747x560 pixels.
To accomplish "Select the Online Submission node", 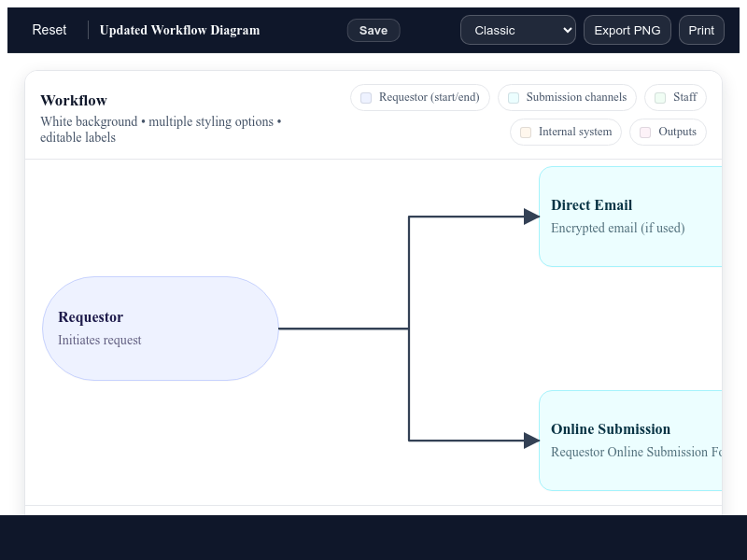I will point(630,441).
